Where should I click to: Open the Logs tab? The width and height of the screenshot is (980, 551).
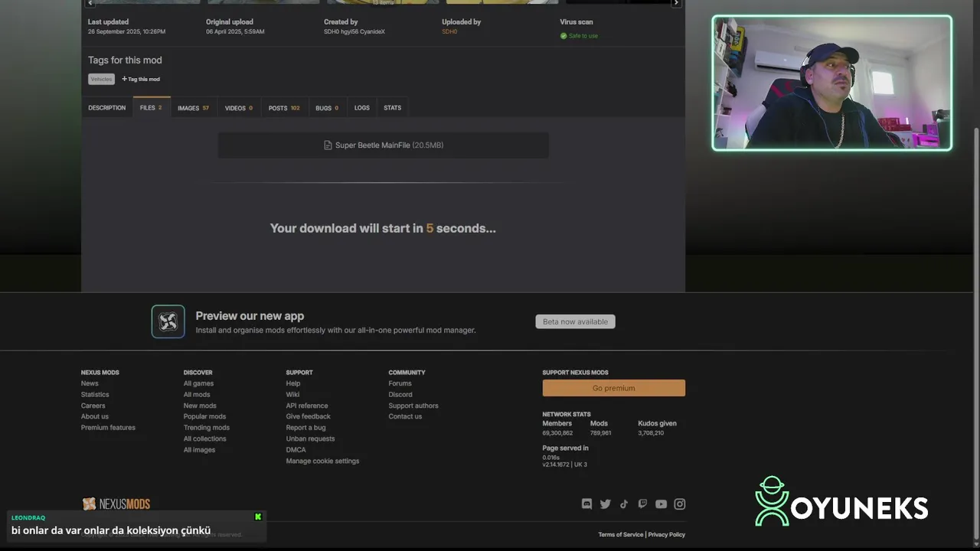coord(362,108)
